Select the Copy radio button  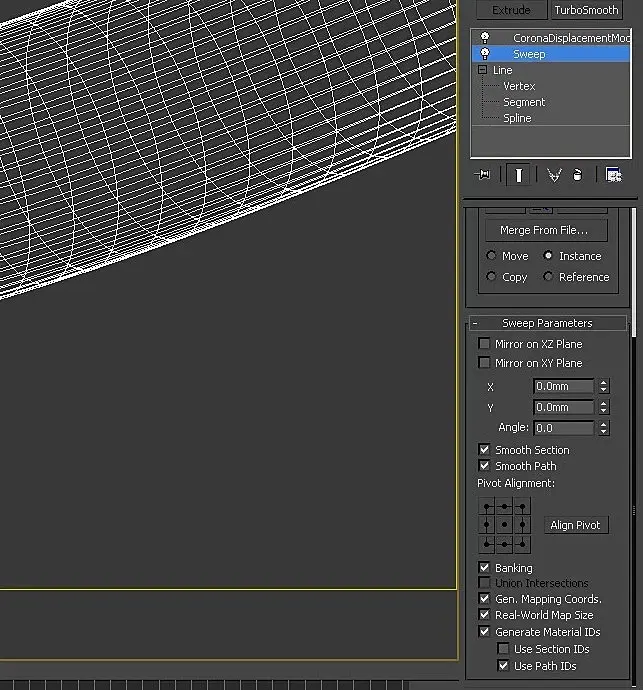point(491,277)
